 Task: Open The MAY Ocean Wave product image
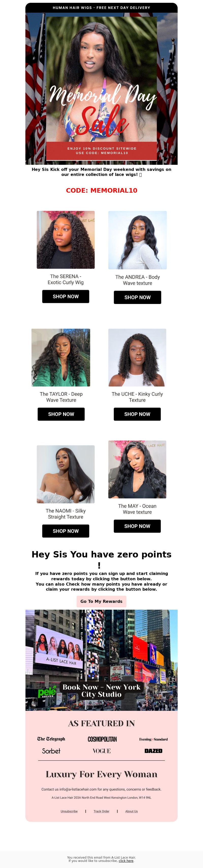137,469
